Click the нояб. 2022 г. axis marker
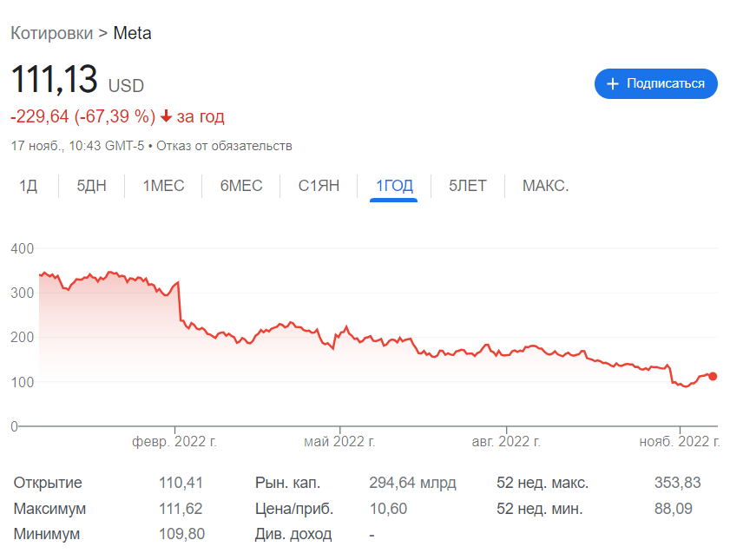 (680, 441)
